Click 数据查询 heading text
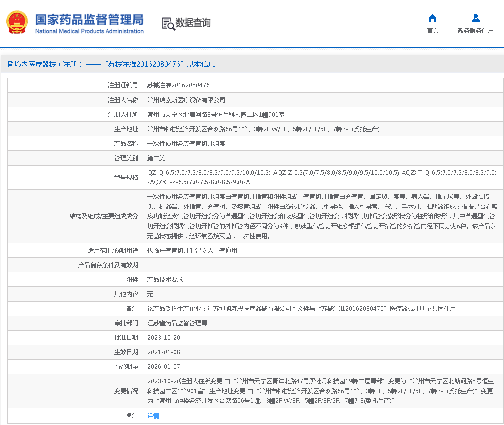Viewport: 504px width, 425px height. [x=193, y=23]
